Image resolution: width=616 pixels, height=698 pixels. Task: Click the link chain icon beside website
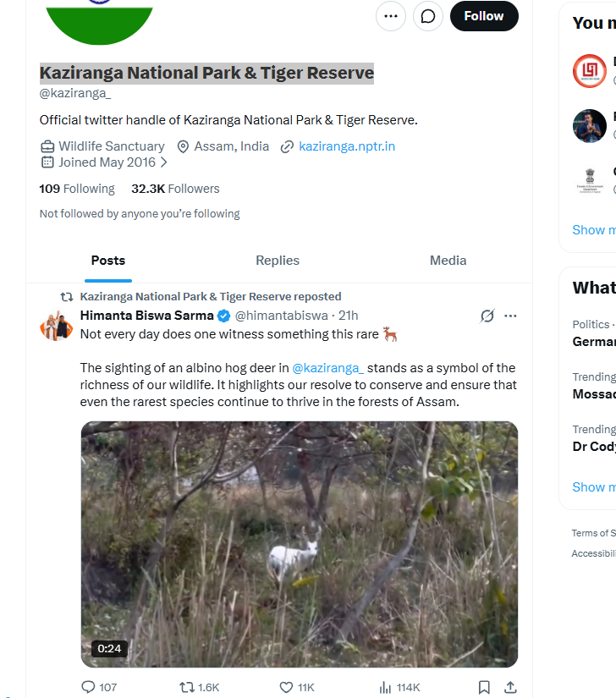287,146
